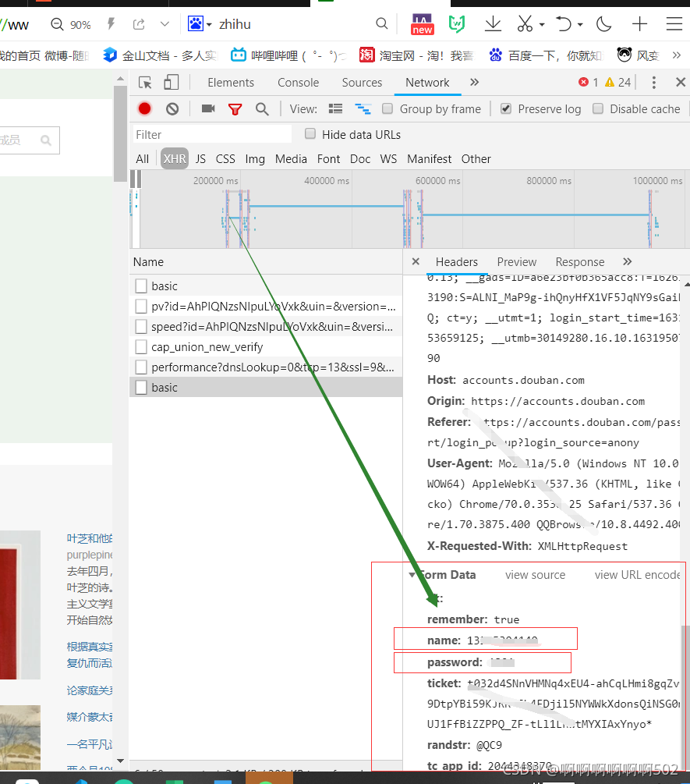690x784 pixels.
Task: Toggle capture screenshots camera icon
Action: pos(208,108)
